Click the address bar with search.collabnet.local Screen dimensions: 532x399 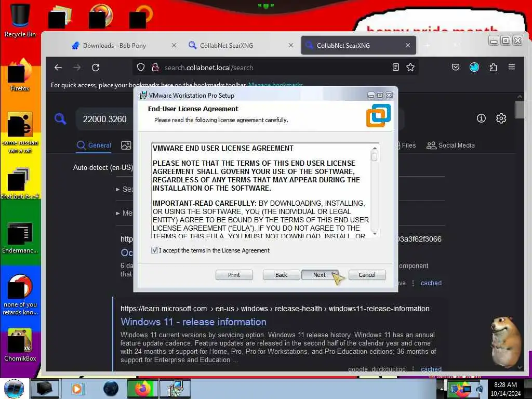pos(275,68)
